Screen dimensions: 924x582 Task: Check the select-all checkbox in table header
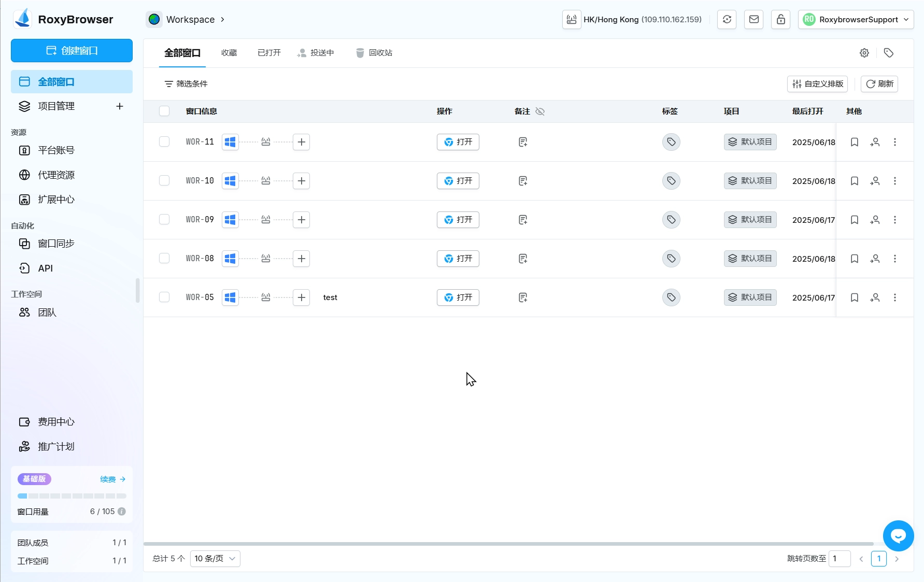(x=164, y=111)
